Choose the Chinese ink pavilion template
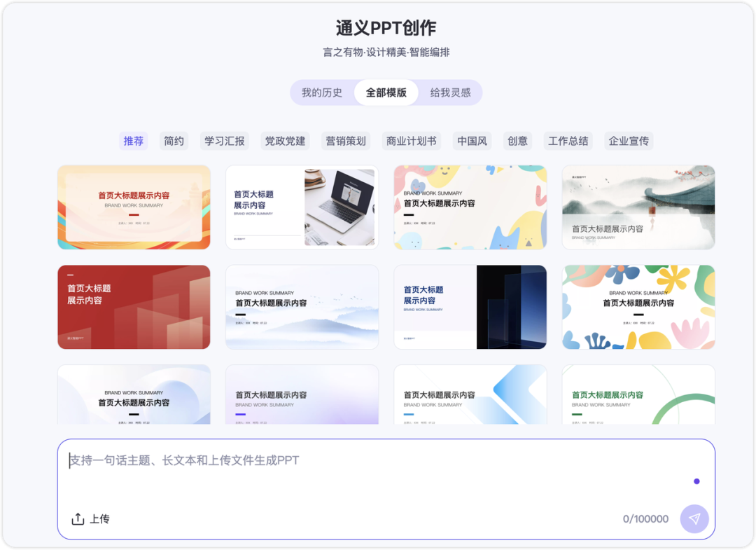756x550 pixels. [638, 207]
